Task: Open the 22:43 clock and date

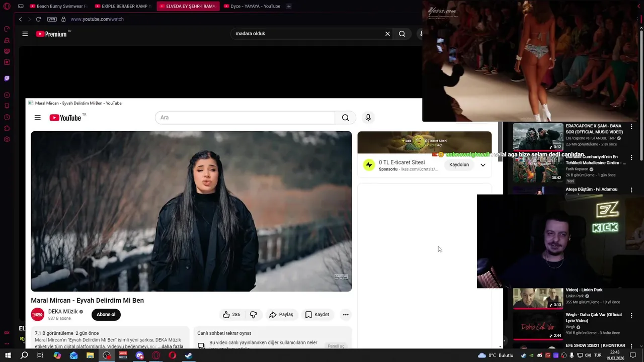Action: 615,355
